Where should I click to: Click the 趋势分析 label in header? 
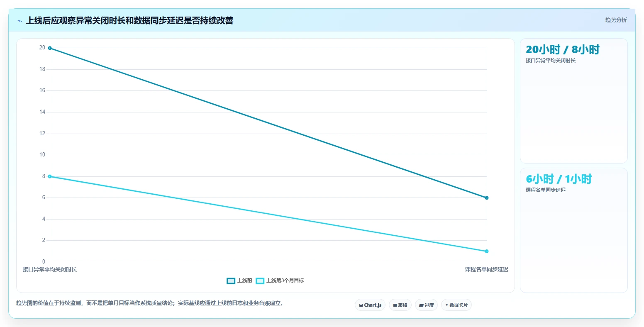point(616,20)
